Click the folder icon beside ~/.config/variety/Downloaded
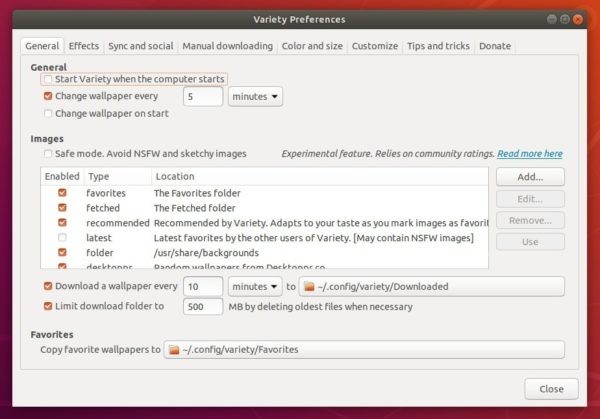Image resolution: width=600 pixels, height=419 pixels. [x=310, y=287]
